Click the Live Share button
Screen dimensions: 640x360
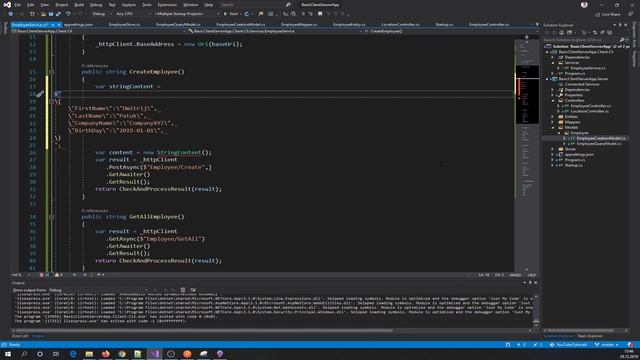(607, 14)
